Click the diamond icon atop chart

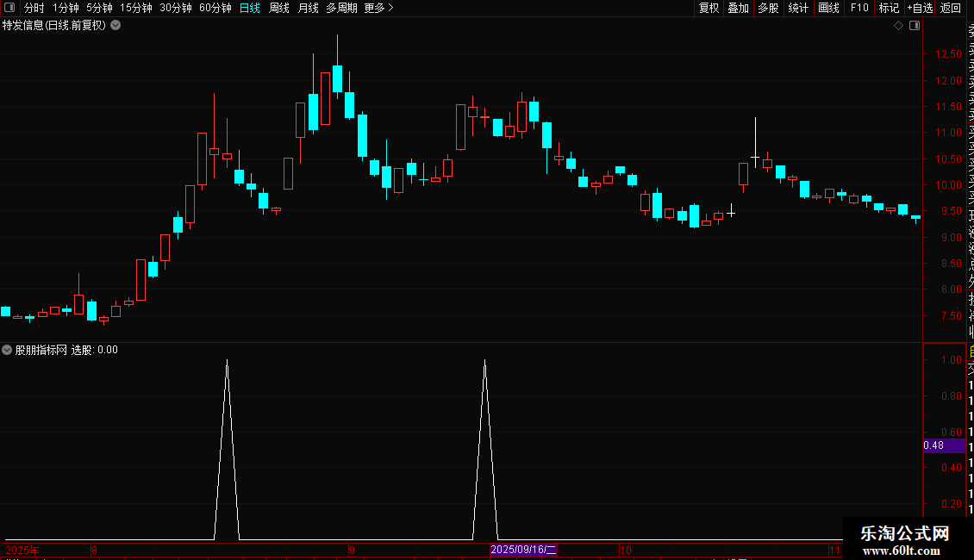tap(898, 26)
